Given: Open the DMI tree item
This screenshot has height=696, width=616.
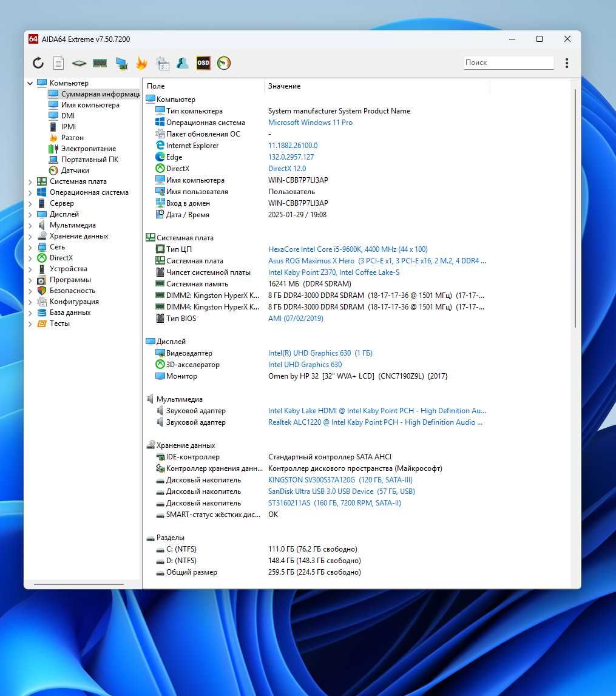Looking at the screenshot, I should click(x=62, y=116).
